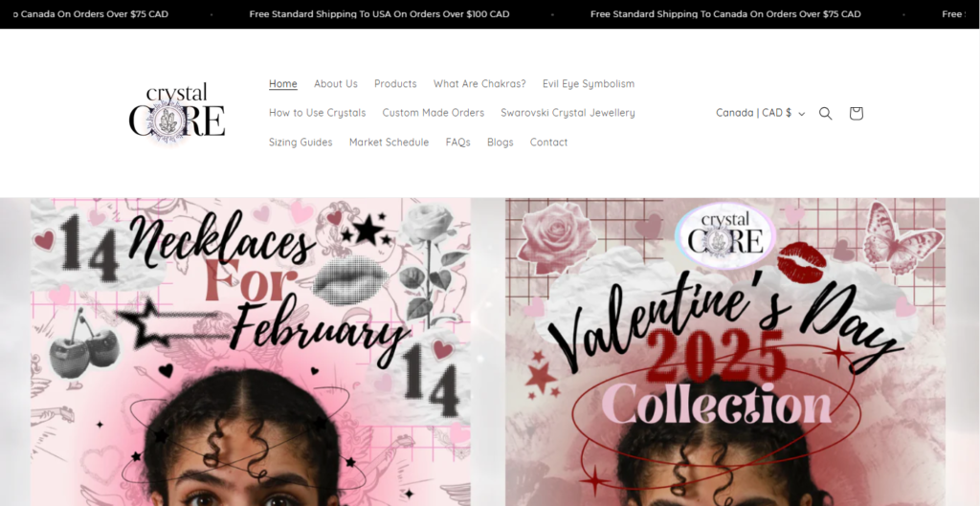Viewport: 980px width, 506px height.
Task: Open What Are Chakras? page
Action: tap(479, 84)
